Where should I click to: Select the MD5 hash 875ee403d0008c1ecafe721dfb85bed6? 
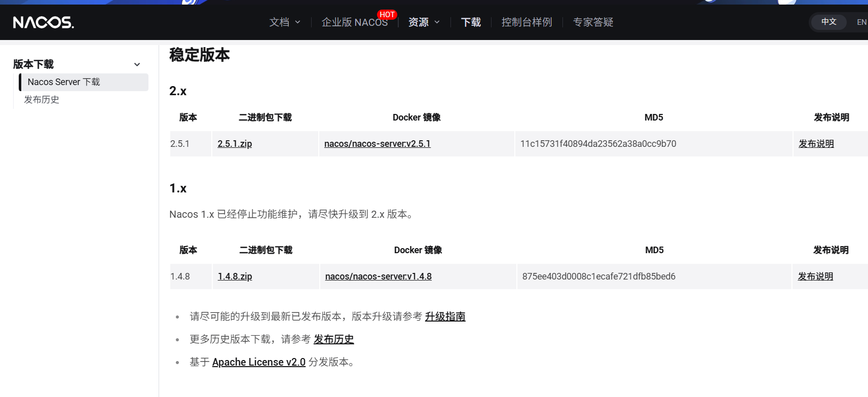[599, 276]
